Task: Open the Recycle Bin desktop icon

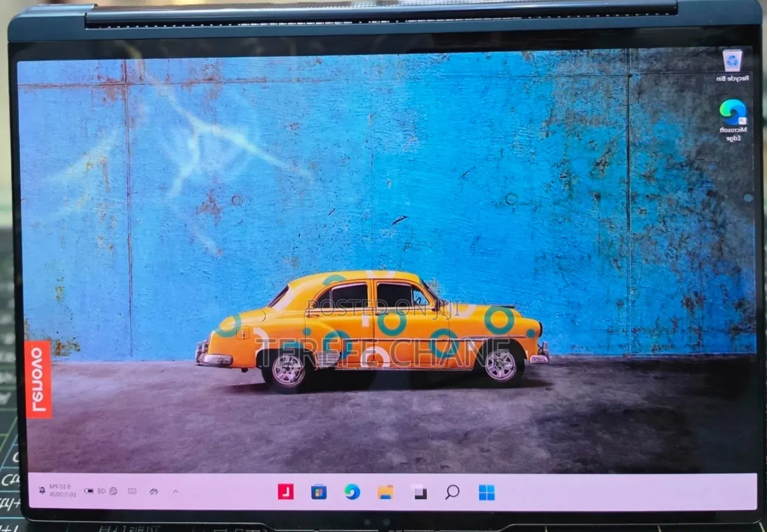Action: pyautogui.click(x=733, y=65)
